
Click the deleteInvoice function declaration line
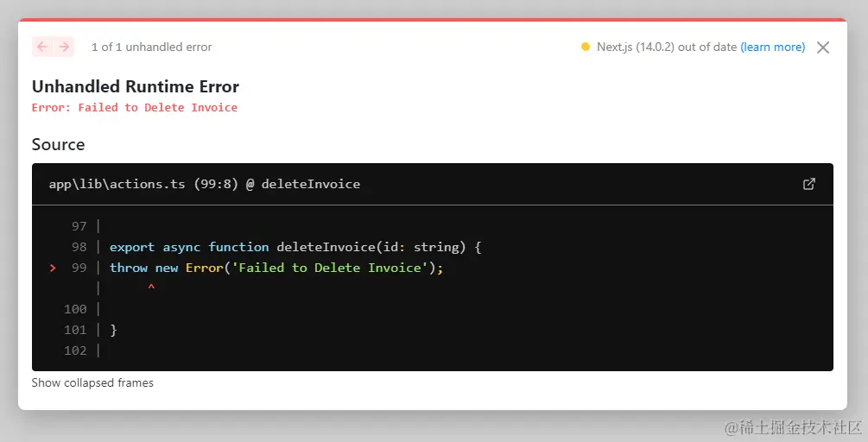coord(295,247)
